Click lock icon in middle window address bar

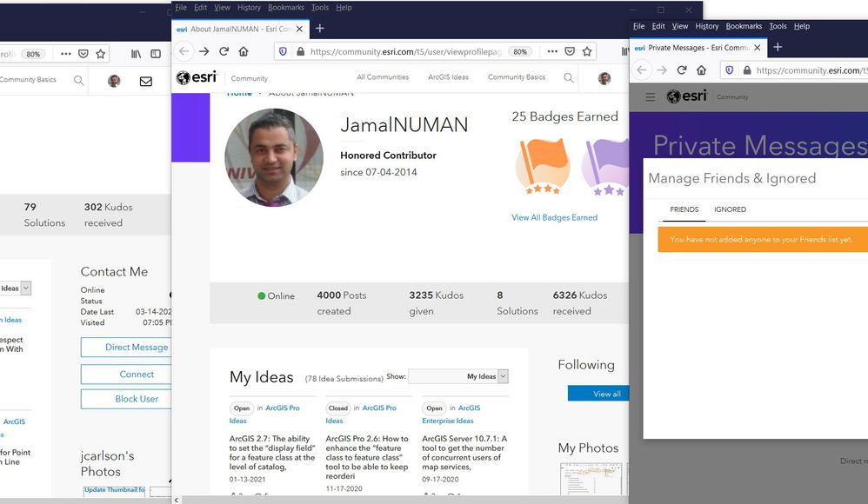[301, 51]
